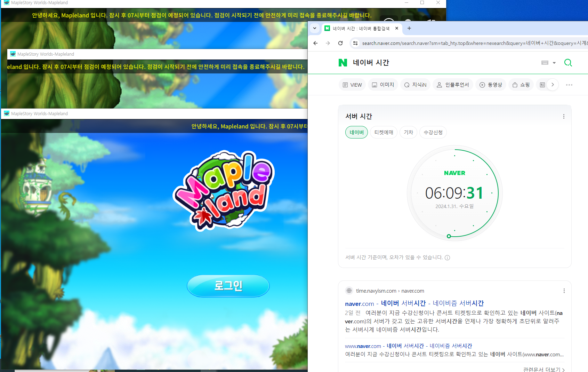Select the 티켓예매 server time chip
The image size is (588, 372).
[384, 133]
